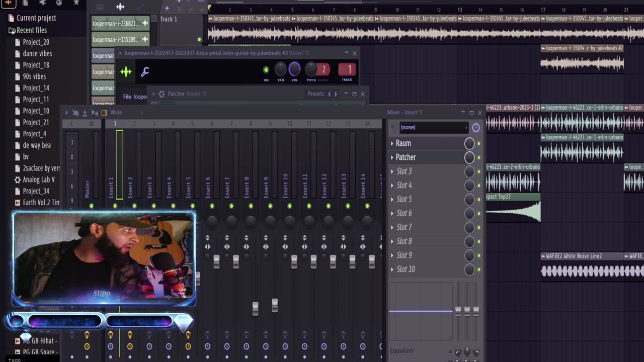644x362 pixels.
Task: Click the pitch RANGE value 2
Action: click(324, 69)
